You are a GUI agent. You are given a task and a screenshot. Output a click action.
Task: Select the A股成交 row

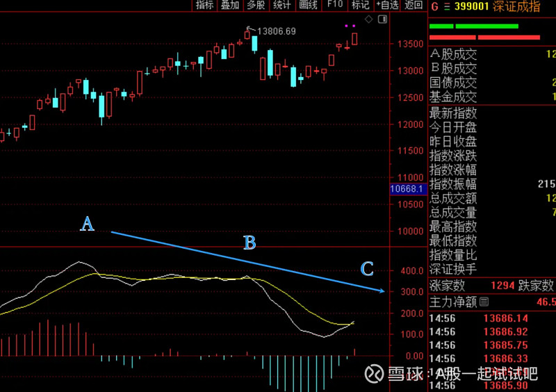492,54
